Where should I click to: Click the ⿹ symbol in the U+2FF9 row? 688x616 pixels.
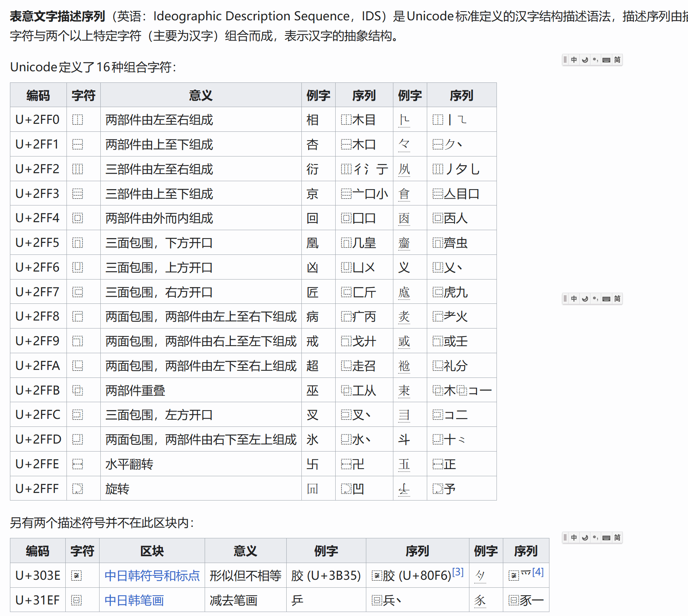point(78,341)
